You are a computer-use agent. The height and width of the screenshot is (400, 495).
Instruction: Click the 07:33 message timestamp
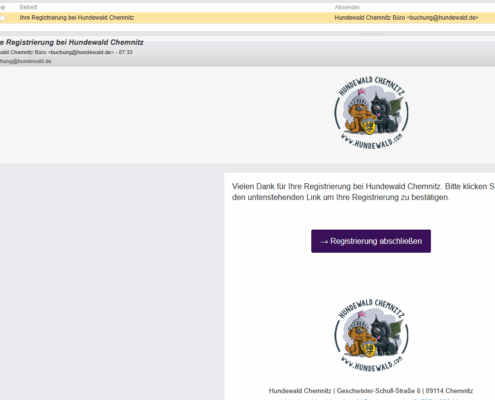click(x=126, y=52)
